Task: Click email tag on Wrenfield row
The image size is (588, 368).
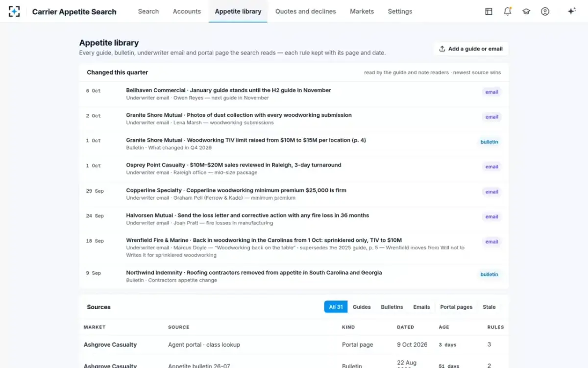Action: (491, 242)
